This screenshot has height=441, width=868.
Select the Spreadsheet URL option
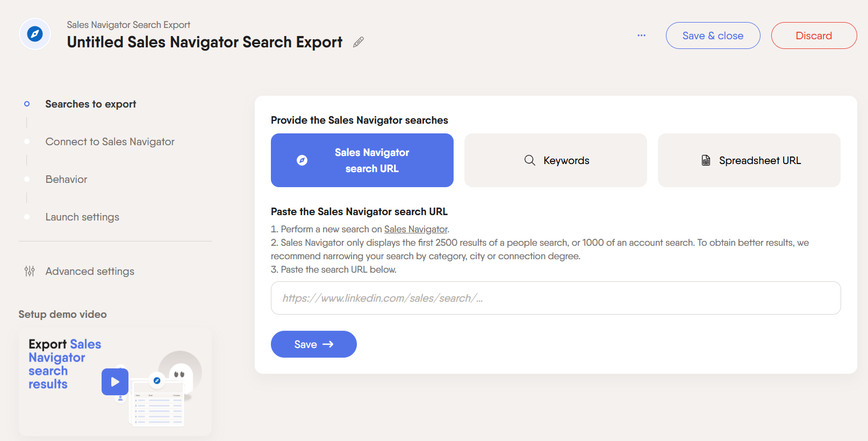(x=749, y=160)
